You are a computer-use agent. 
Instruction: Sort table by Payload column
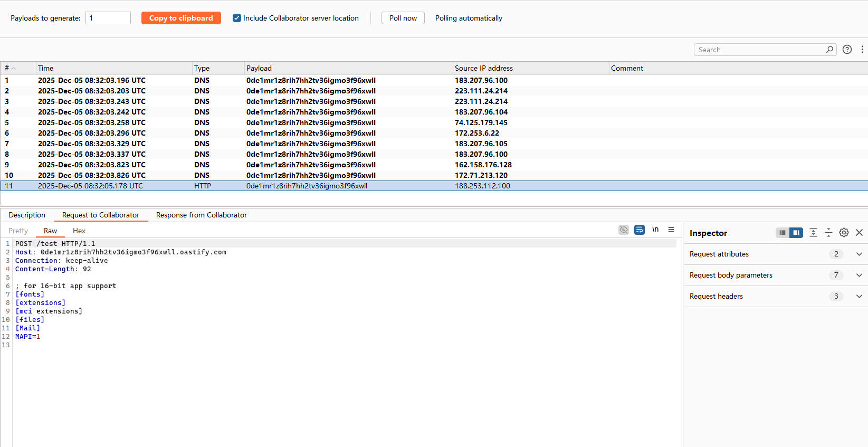coord(348,68)
